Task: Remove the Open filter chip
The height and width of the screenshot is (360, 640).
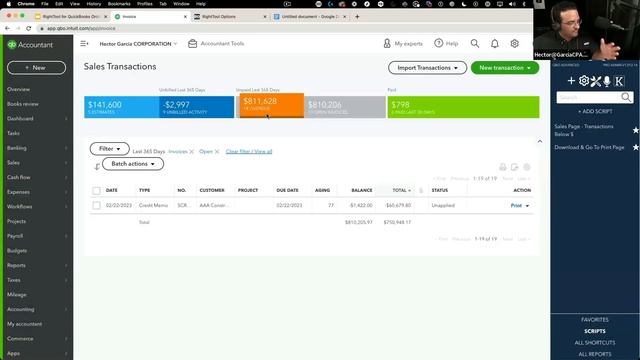Action: [217, 151]
